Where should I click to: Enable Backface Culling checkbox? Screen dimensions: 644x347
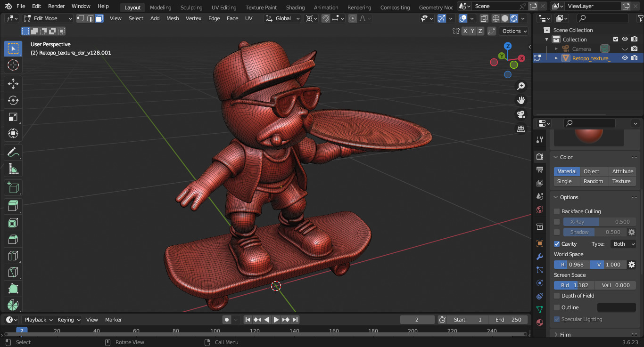557,211
